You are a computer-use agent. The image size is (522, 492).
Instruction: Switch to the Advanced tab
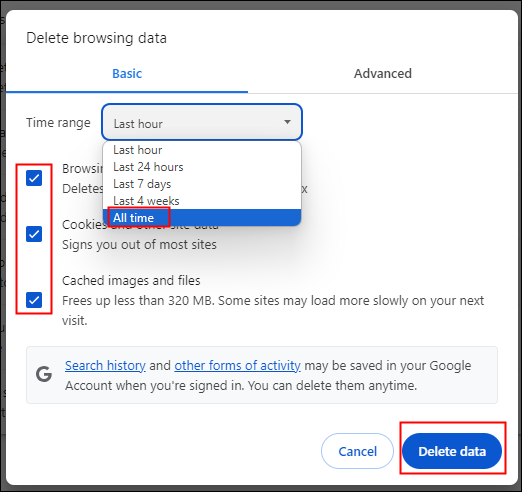coord(383,74)
